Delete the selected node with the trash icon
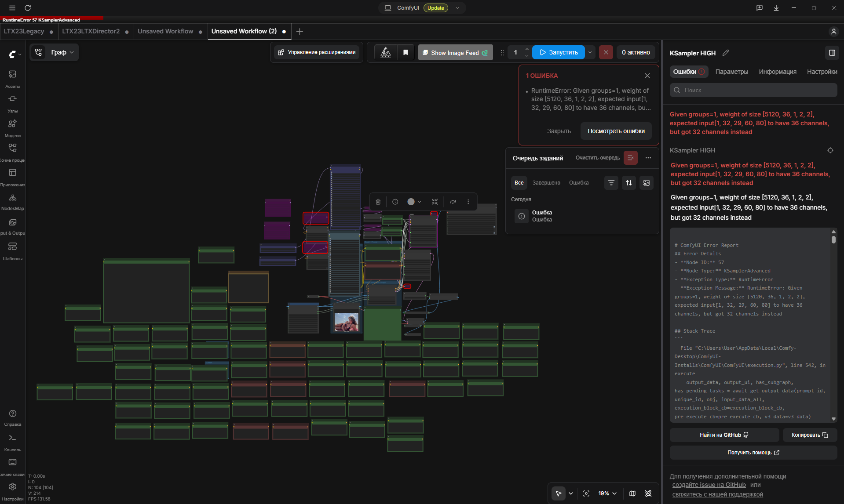This screenshot has height=504, width=844. coord(378,202)
